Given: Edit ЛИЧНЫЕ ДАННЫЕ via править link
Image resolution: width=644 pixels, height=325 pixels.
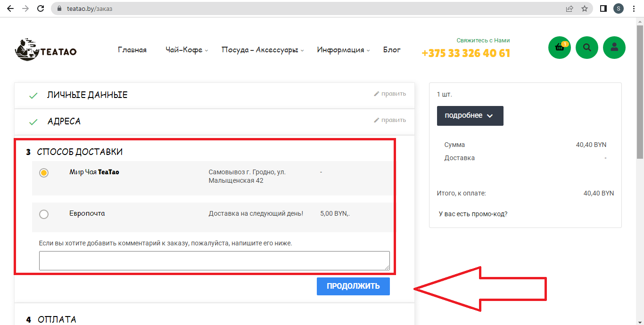Looking at the screenshot, I should click(x=390, y=94).
